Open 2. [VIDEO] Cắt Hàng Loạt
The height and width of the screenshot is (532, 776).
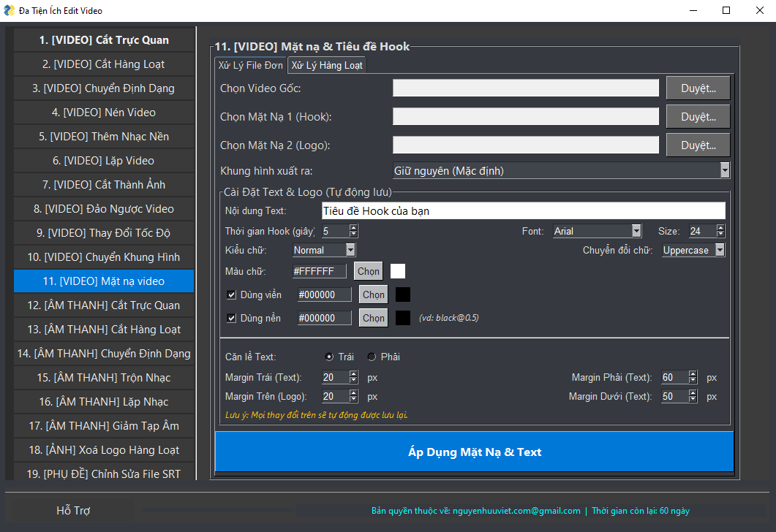(104, 64)
